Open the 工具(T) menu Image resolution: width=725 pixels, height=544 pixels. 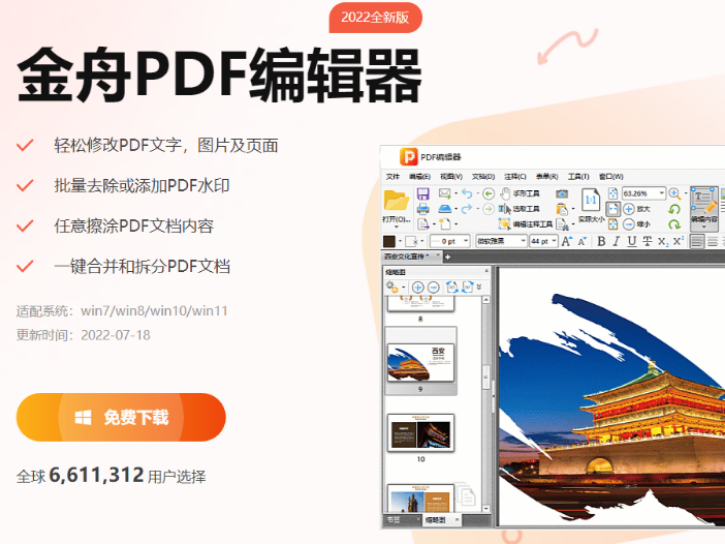(x=578, y=177)
